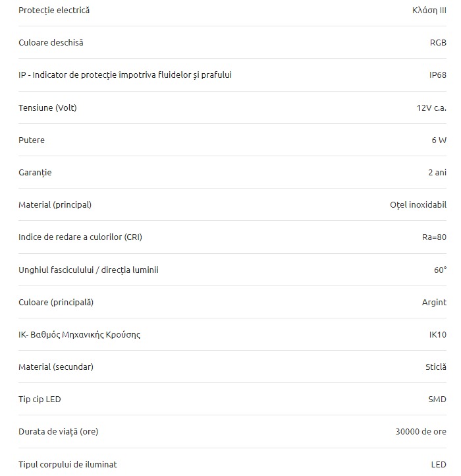
Task: Select the 'Κλάση III' value
Action: pyautogui.click(x=429, y=11)
